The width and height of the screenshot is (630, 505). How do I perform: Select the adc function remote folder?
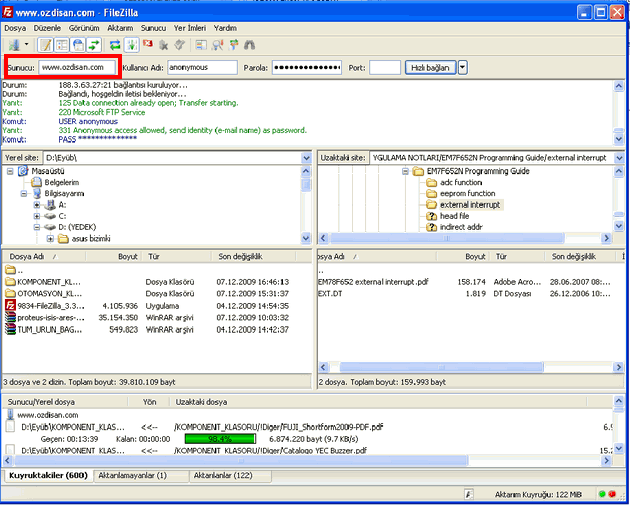[461, 182]
